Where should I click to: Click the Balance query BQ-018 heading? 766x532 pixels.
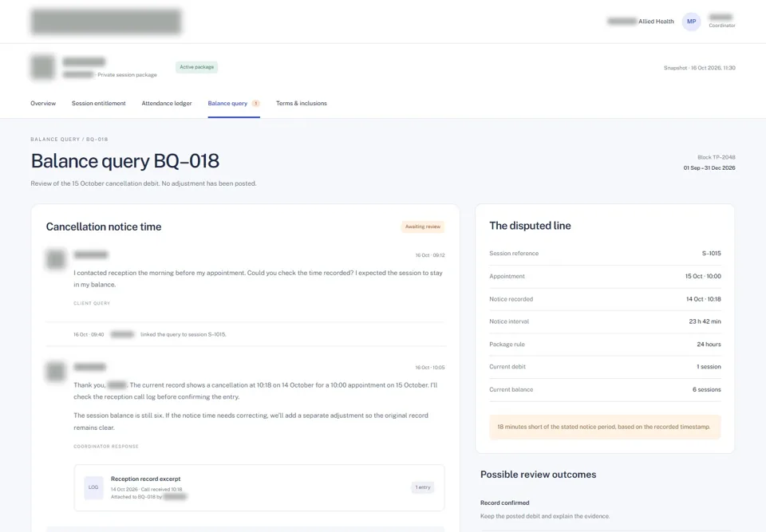125,161
